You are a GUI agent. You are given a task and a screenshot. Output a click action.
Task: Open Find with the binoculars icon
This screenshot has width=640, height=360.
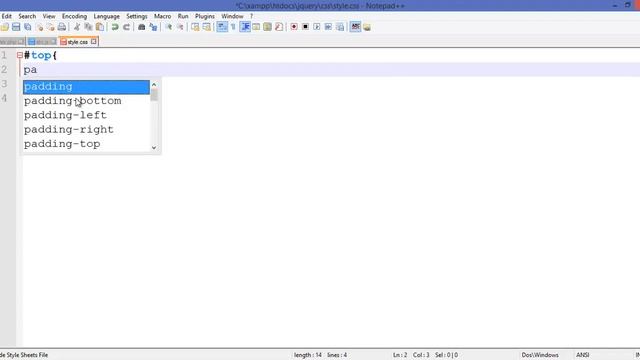click(142, 27)
